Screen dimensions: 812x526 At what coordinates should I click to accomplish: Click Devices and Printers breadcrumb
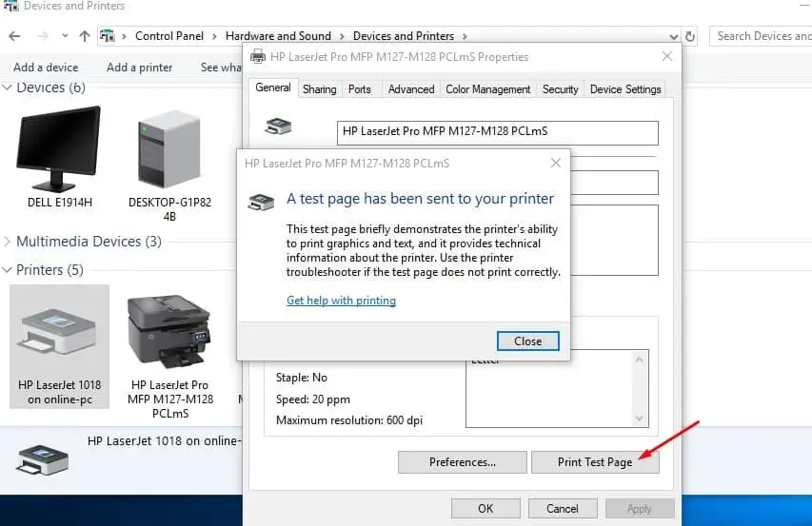[404, 36]
